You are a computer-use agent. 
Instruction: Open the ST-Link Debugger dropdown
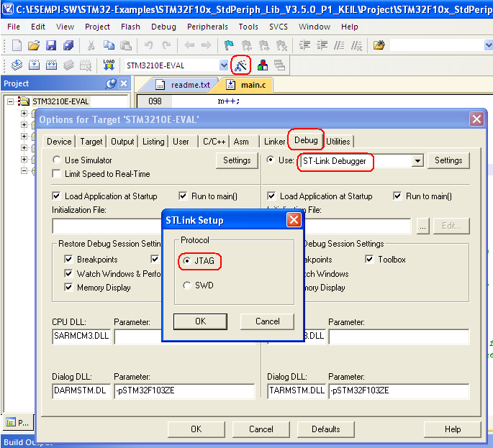tap(417, 161)
